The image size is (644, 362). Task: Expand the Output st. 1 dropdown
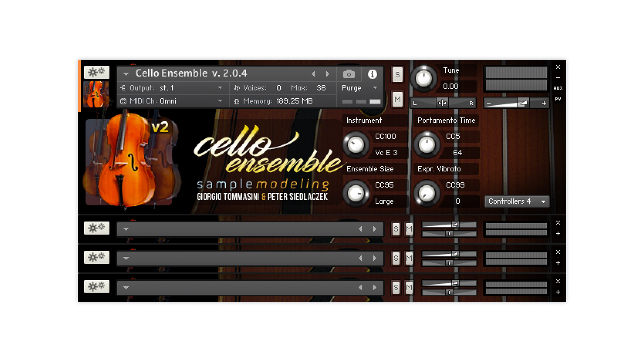[x=220, y=88]
